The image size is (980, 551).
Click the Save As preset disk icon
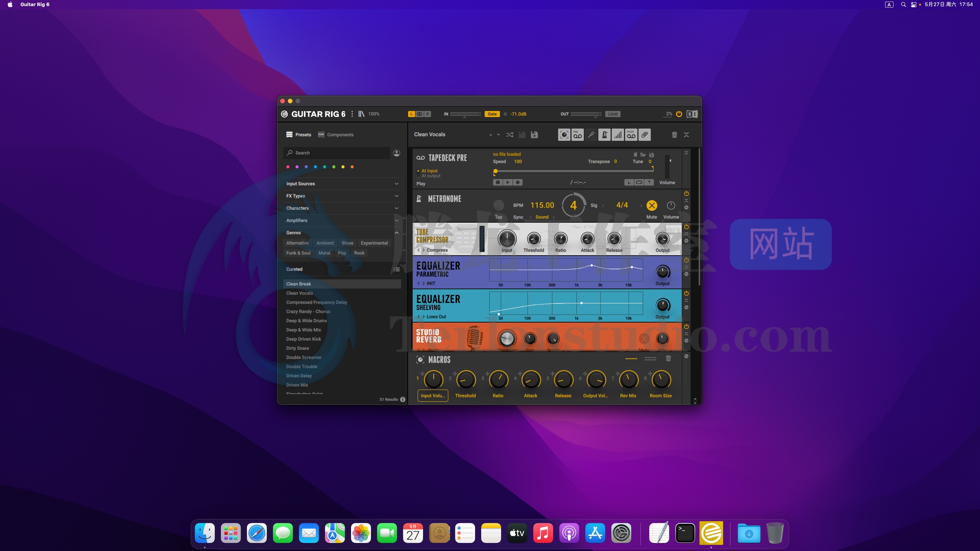[534, 135]
